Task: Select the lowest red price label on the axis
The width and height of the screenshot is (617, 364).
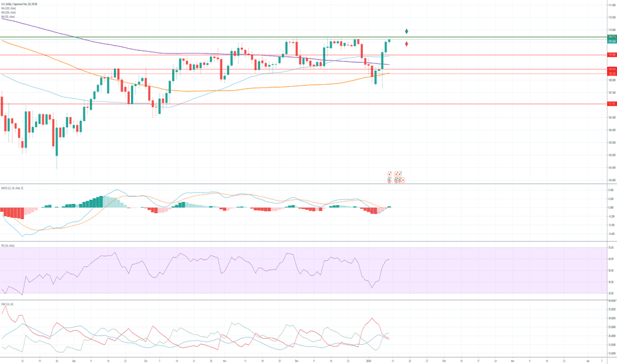Action: click(612, 104)
